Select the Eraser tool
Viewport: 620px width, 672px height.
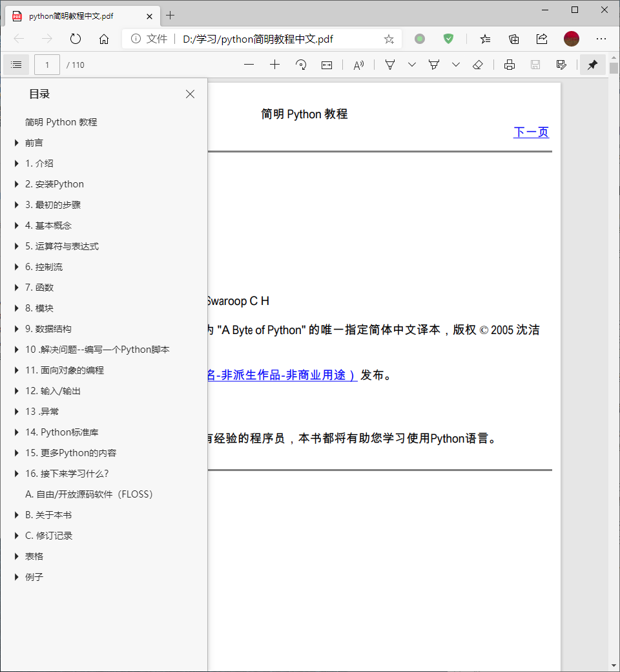point(478,65)
